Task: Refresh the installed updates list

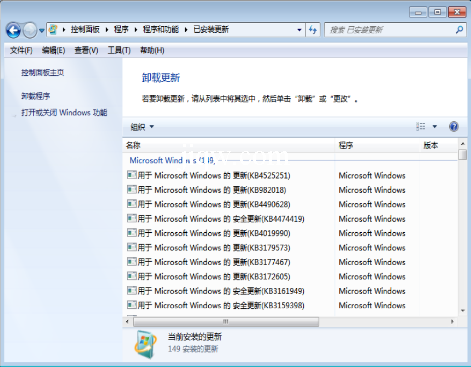Action: (x=313, y=30)
